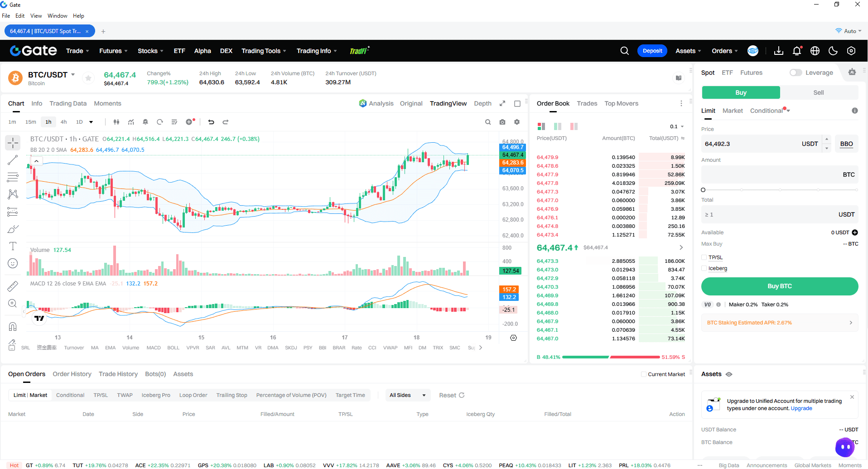Expand chart to fullscreen arrows icon
This screenshot has width=868, height=469.
[x=502, y=103]
